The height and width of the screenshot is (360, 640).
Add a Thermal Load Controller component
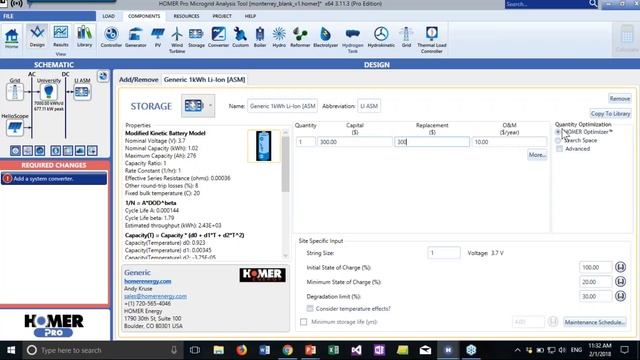(x=432, y=40)
